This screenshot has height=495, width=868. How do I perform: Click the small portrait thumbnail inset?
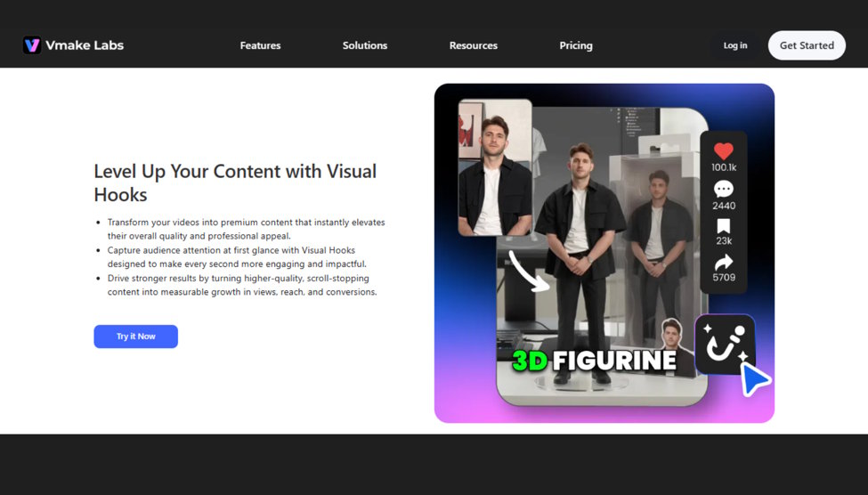pyautogui.click(x=496, y=167)
